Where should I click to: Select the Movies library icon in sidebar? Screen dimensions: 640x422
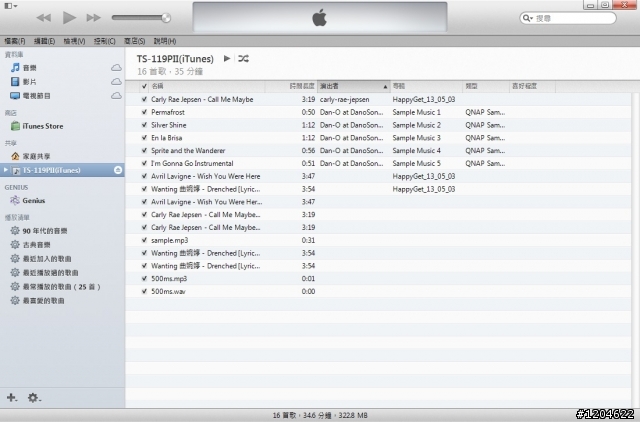(x=15, y=82)
